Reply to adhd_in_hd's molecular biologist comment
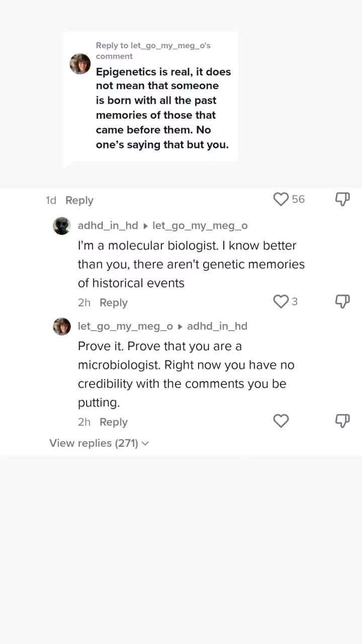This screenshot has height=644, width=362. (x=114, y=302)
